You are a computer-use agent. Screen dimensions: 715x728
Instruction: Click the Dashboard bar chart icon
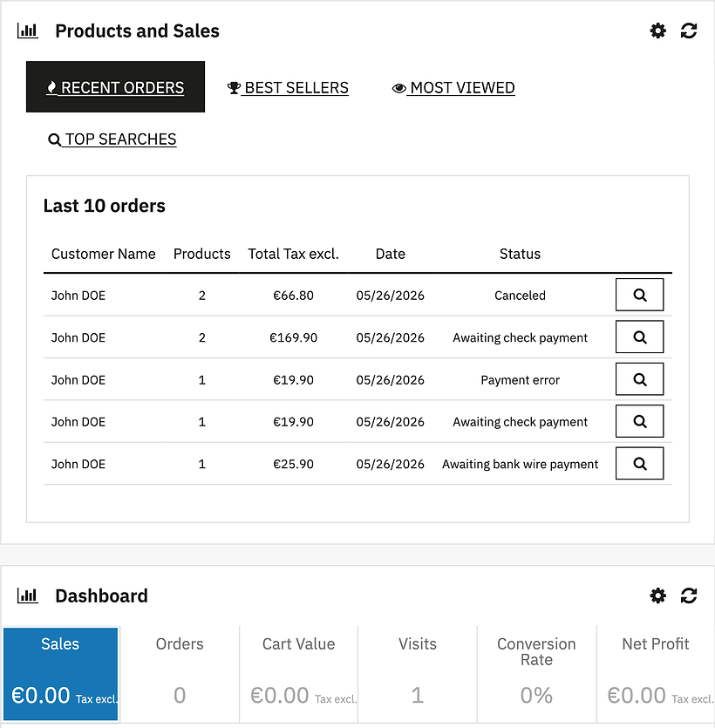point(27,595)
